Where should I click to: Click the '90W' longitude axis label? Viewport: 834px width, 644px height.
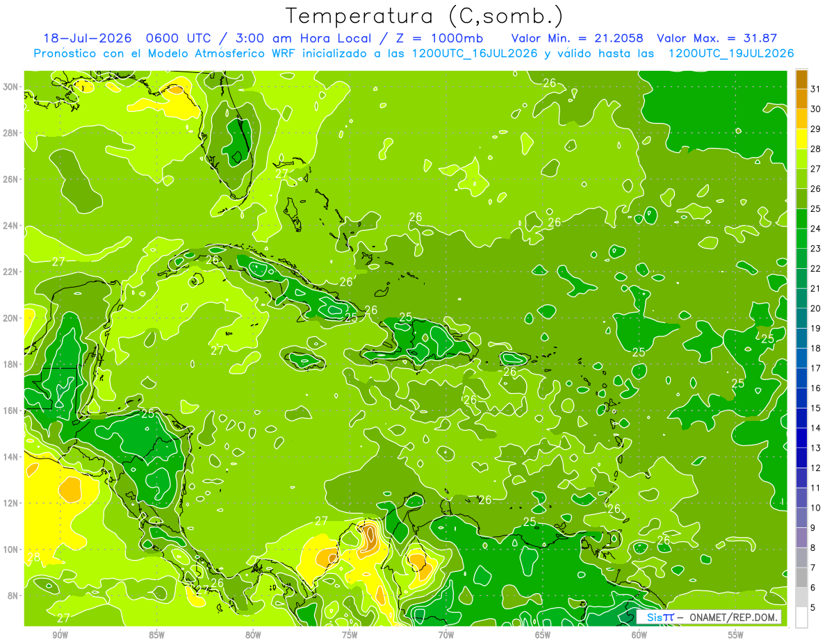(x=60, y=635)
